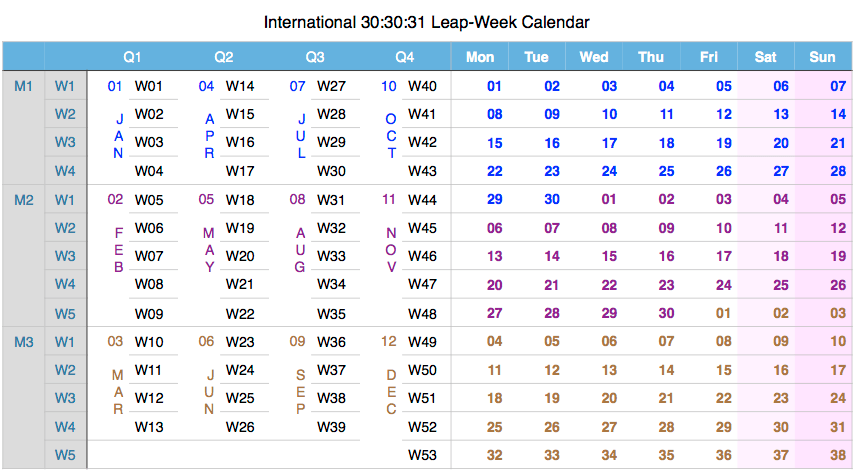The height and width of the screenshot is (471, 854).
Task: Click week W44 in Q4
Action: click(423, 200)
